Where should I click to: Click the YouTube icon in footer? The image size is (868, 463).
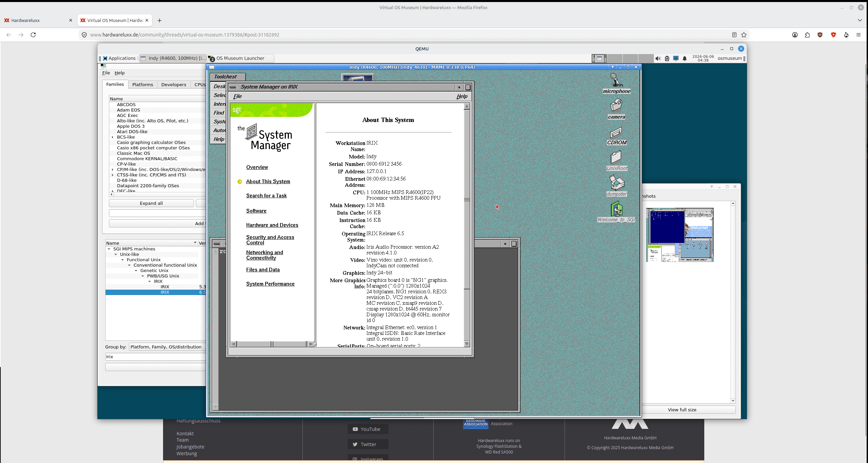click(355, 429)
